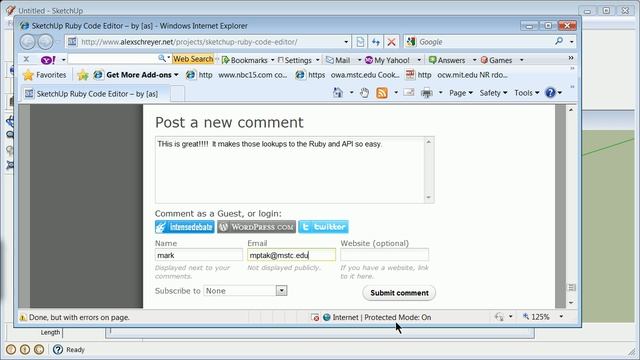Stop loading with the red X icon

391,42
